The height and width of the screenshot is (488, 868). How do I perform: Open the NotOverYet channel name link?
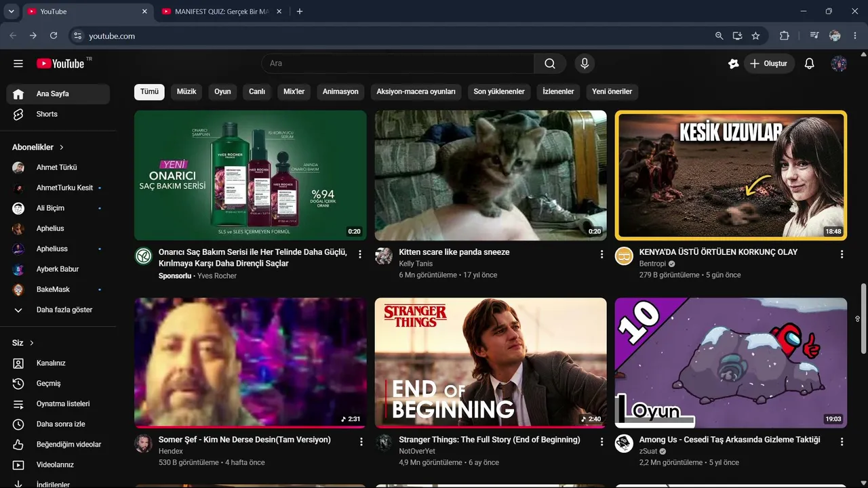click(x=417, y=451)
